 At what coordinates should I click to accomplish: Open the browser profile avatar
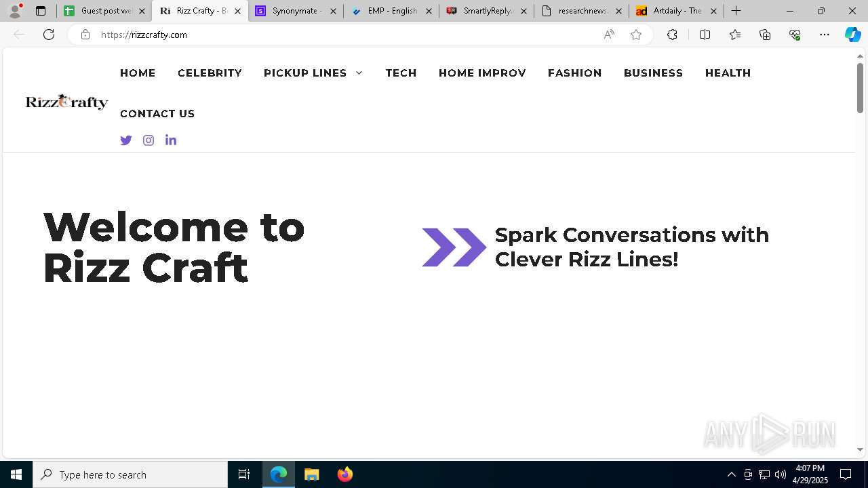[15, 11]
